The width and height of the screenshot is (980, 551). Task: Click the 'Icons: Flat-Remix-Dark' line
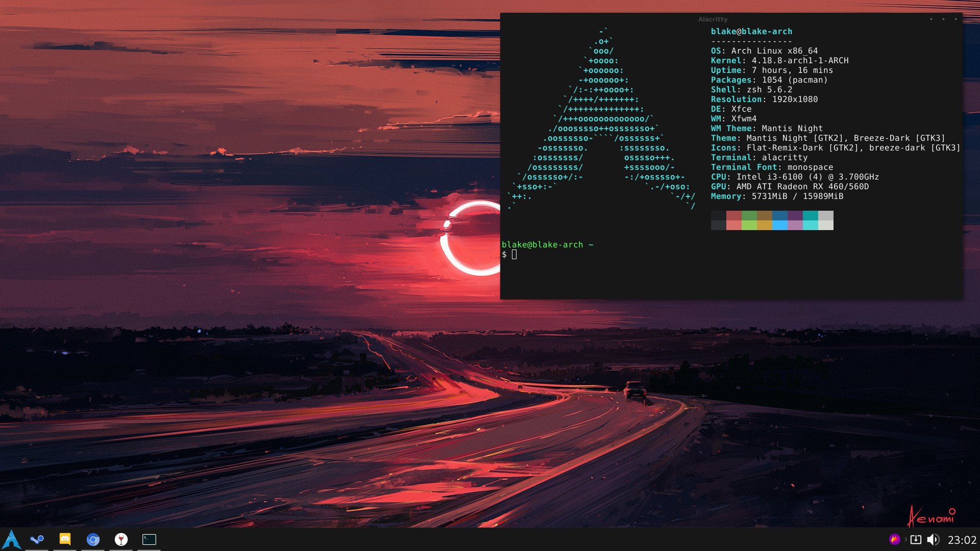coord(836,148)
